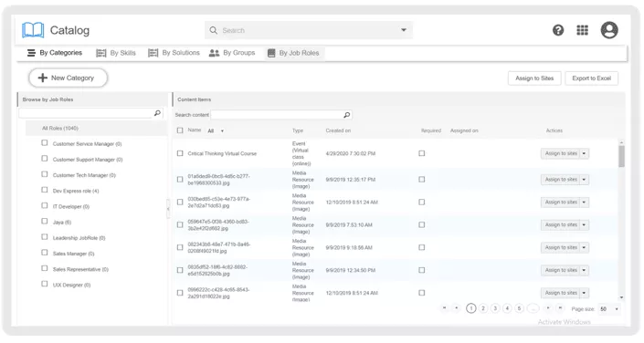Image resolution: width=644 pixels, height=343 pixels.
Task: Toggle Required checkbox for Critical Thinking Virtual Course
Action: (x=421, y=153)
